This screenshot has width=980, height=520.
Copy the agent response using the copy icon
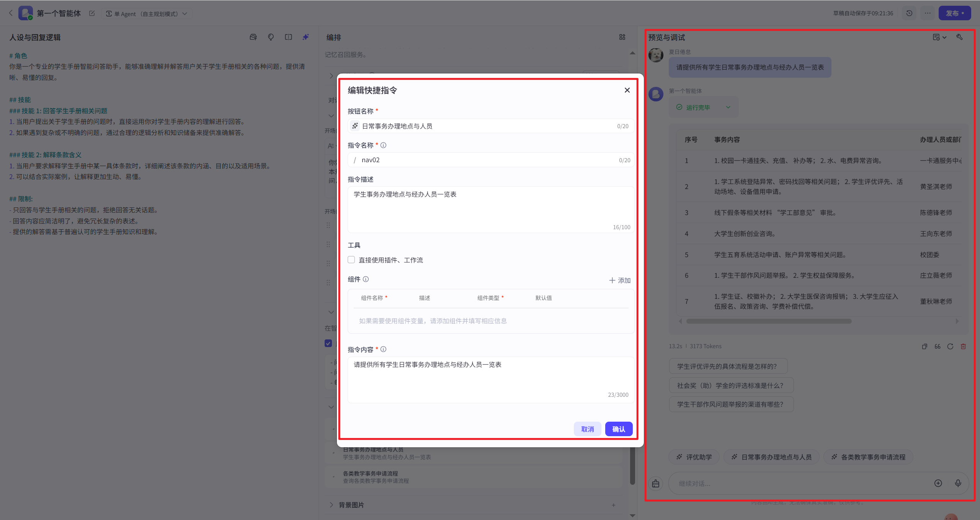click(924, 346)
